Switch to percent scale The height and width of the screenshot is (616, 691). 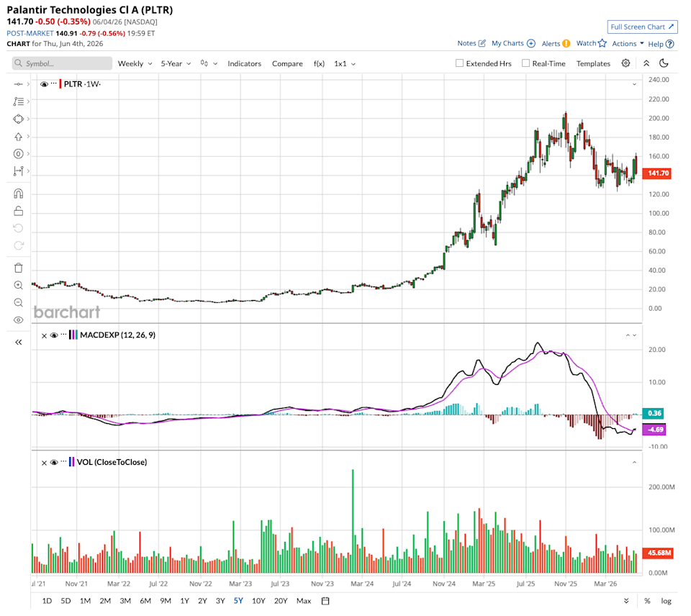point(647,601)
